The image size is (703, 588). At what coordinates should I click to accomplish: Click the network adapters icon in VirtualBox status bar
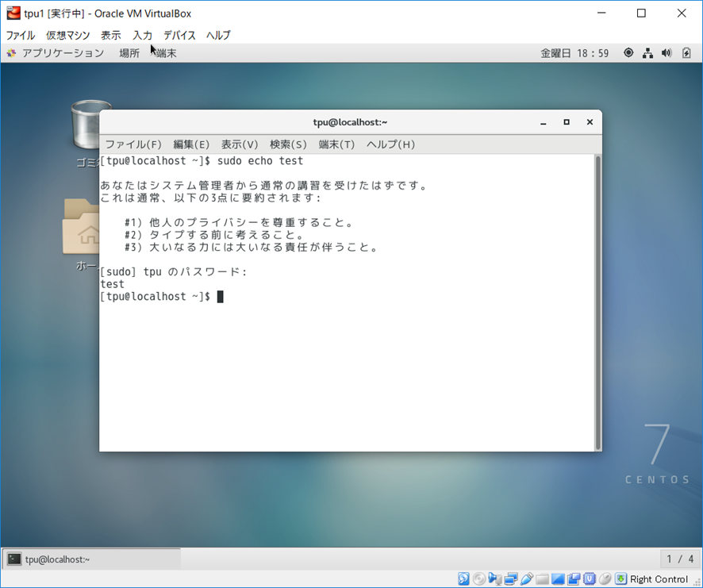click(x=512, y=578)
